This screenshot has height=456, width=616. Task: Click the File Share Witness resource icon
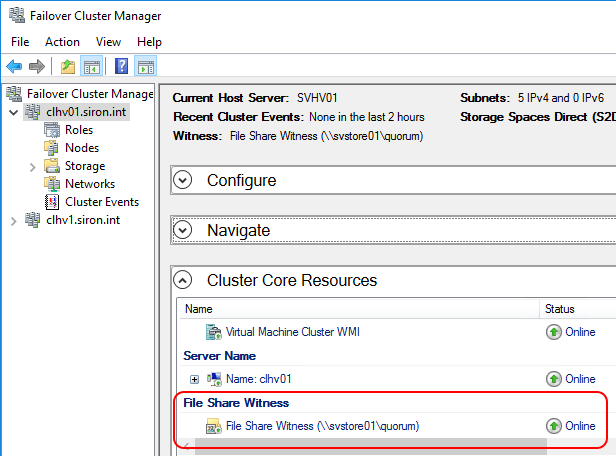point(214,426)
